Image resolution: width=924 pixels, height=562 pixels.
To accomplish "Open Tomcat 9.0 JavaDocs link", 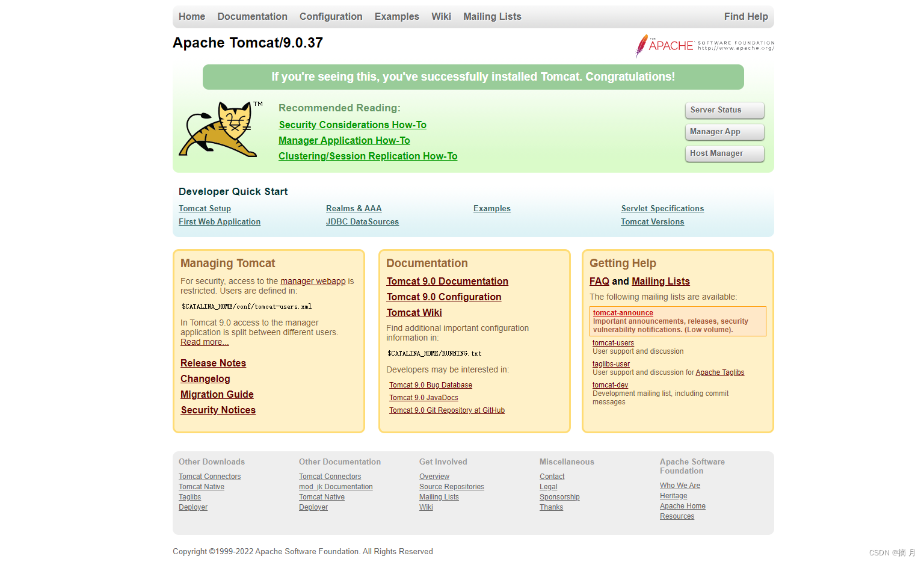I will coord(423,398).
